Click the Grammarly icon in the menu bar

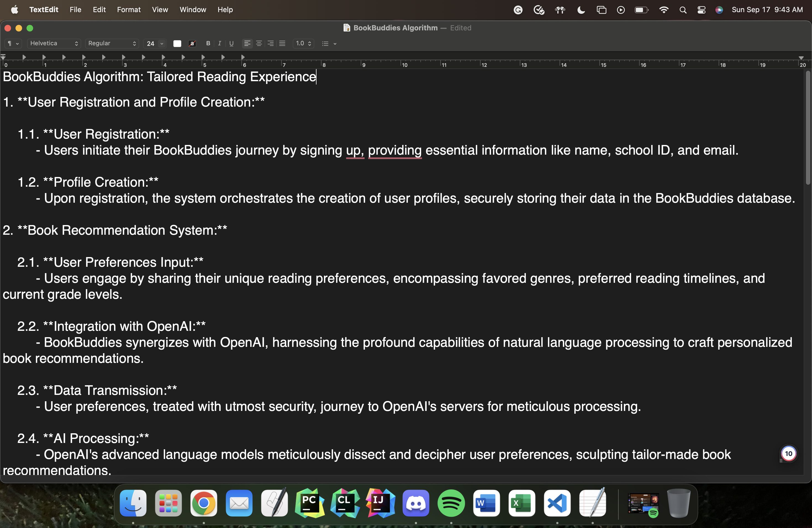click(x=518, y=10)
